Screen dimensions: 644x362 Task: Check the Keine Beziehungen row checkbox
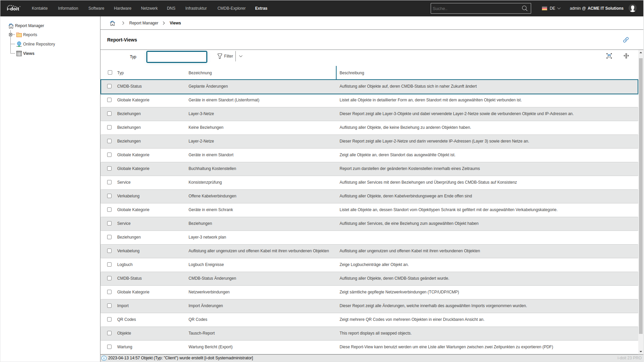(x=109, y=127)
